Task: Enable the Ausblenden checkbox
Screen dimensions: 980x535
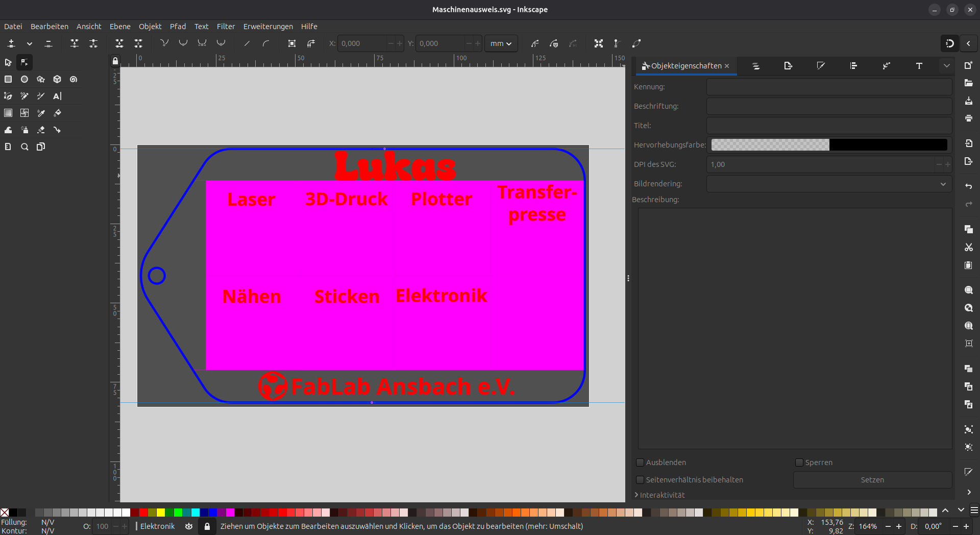Action: point(640,463)
